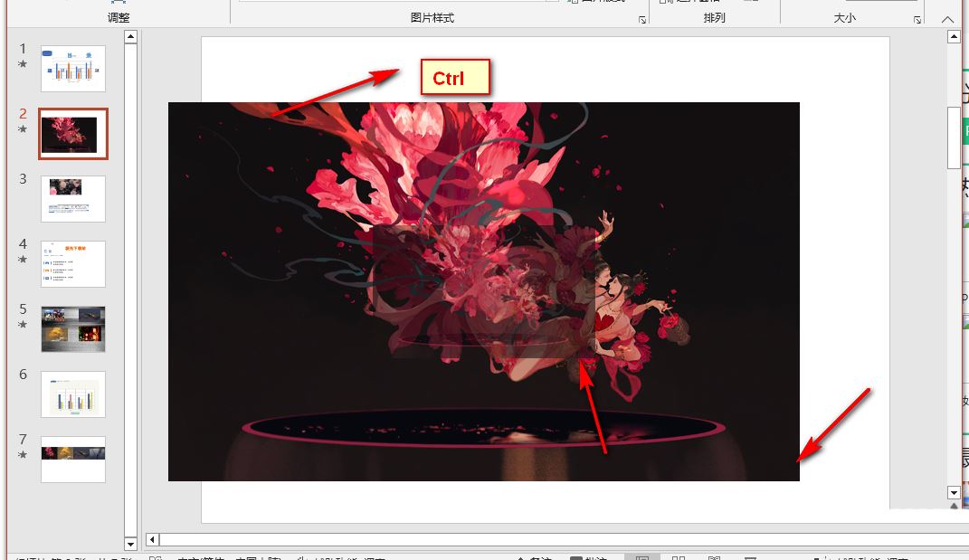Click the animation star next to slide 1
Viewport: 969px width, 560px height.
pos(24,64)
